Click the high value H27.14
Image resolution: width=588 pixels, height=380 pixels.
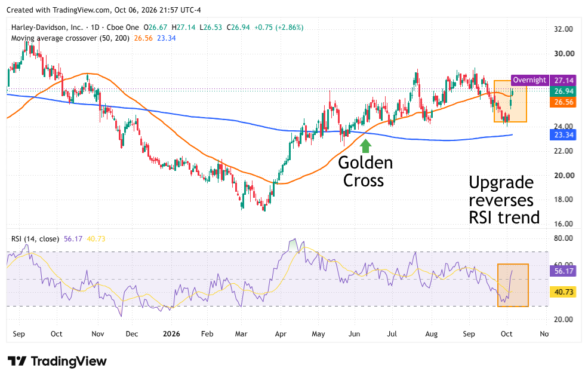tap(183, 27)
